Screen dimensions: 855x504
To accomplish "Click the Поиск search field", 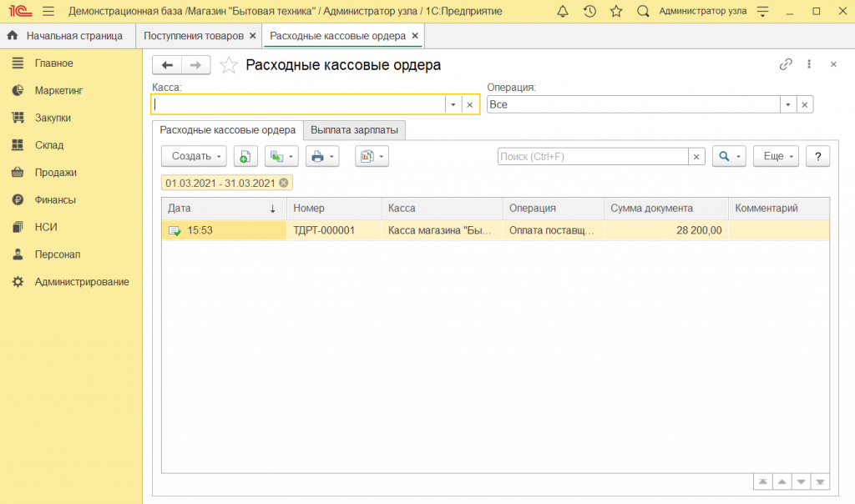I will [593, 156].
